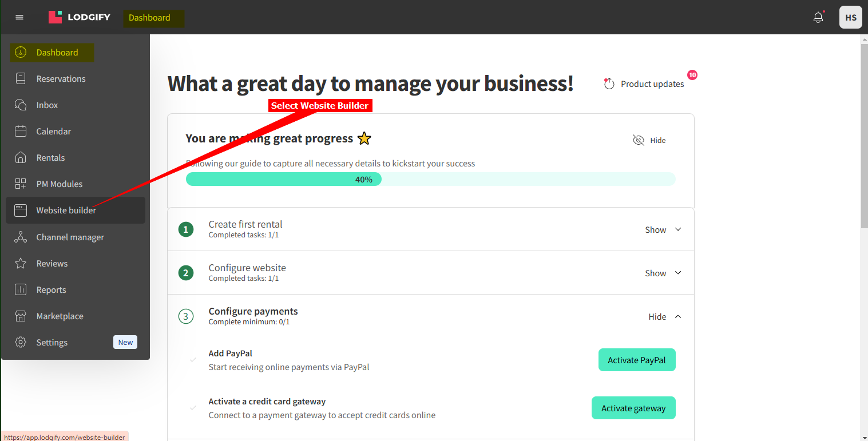
Task: Open Channel manager in the sidebar
Action: 70,237
